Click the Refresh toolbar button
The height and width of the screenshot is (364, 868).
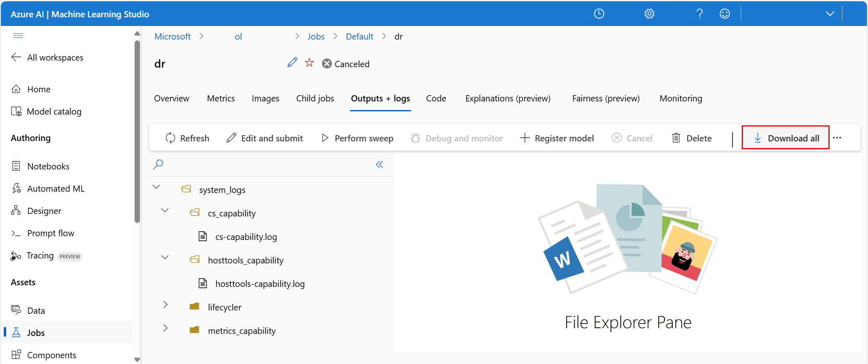187,138
